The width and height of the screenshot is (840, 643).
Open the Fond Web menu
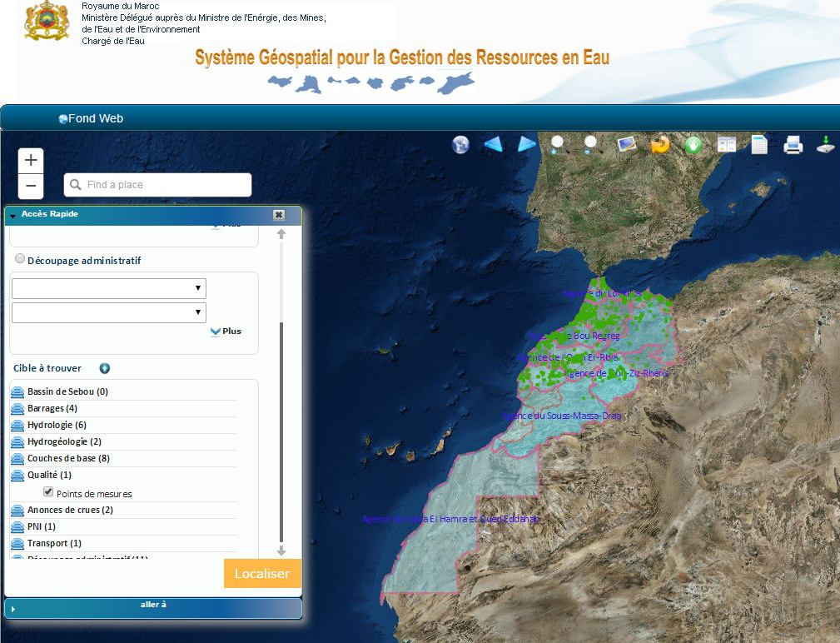(x=91, y=118)
